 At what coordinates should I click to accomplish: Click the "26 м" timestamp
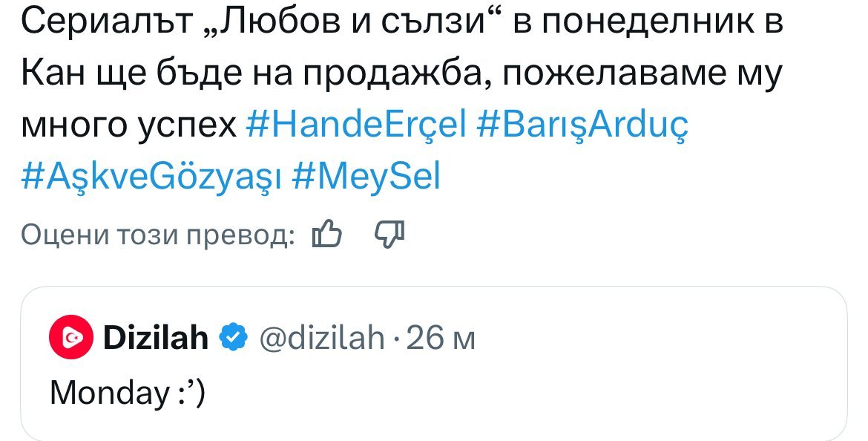(x=441, y=339)
